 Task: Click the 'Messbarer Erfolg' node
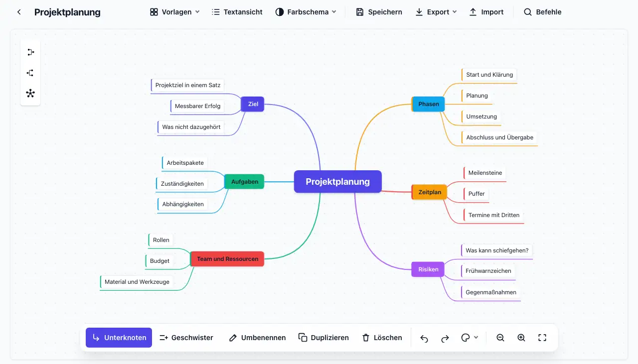(x=197, y=106)
